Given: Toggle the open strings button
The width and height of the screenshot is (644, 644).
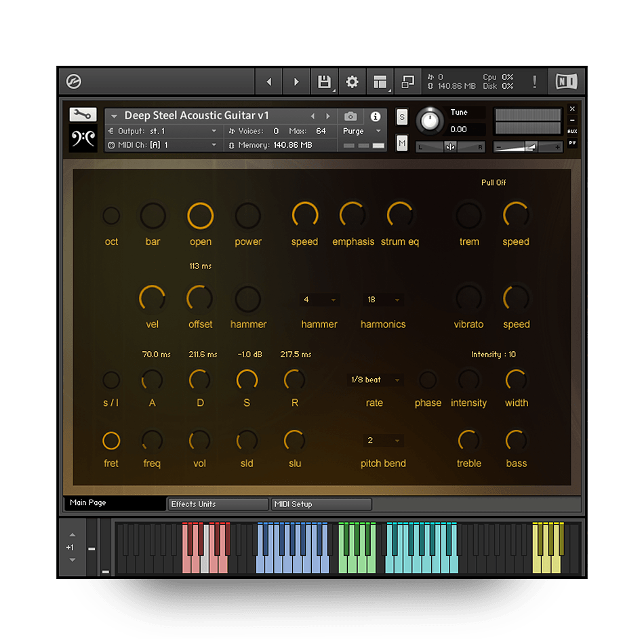Looking at the screenshot, I should click(x=201, y=216).
